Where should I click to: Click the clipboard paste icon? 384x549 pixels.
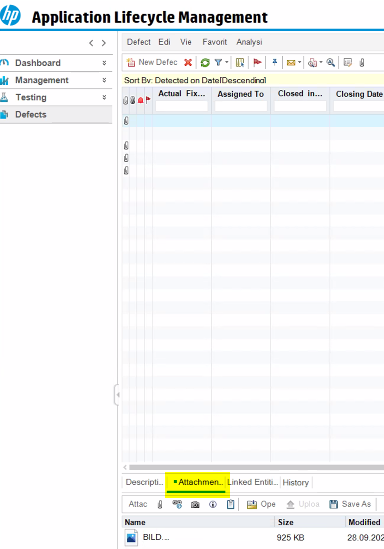point(230,504)
